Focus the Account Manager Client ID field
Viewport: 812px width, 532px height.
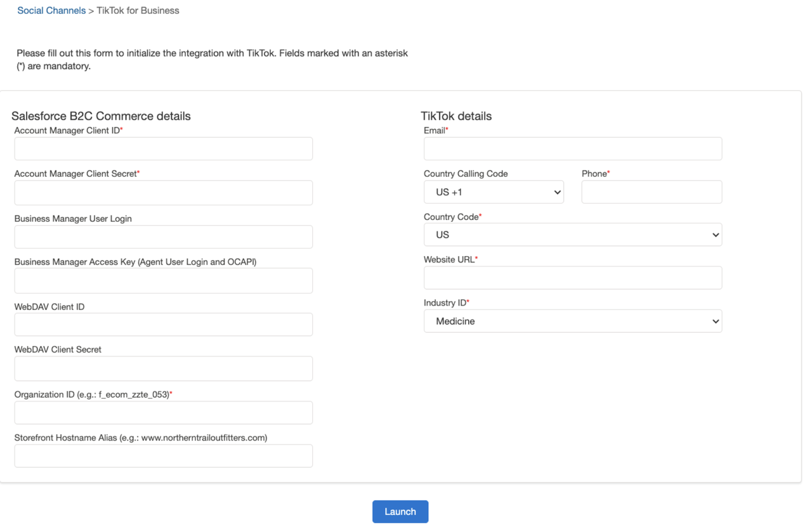163,149
